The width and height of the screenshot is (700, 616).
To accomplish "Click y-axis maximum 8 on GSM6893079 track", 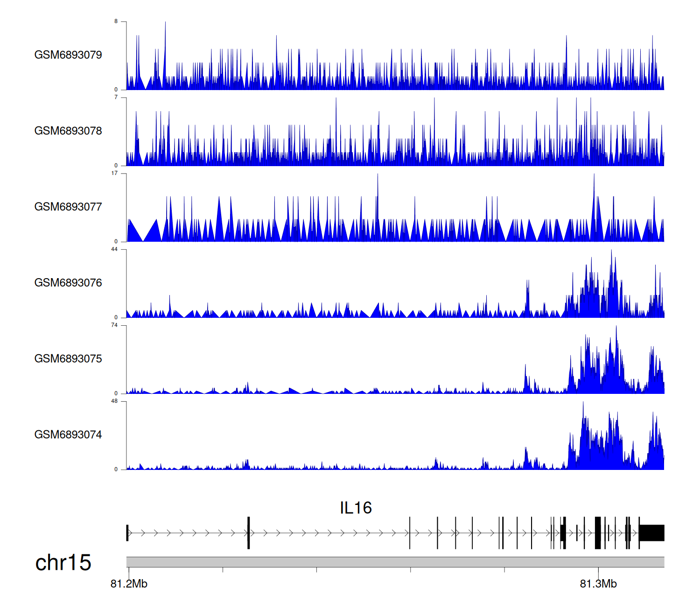I will [116, 21].
